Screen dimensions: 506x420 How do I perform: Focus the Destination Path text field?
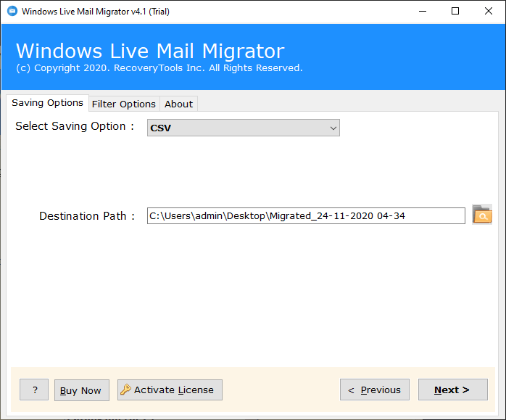click(306, 215)
